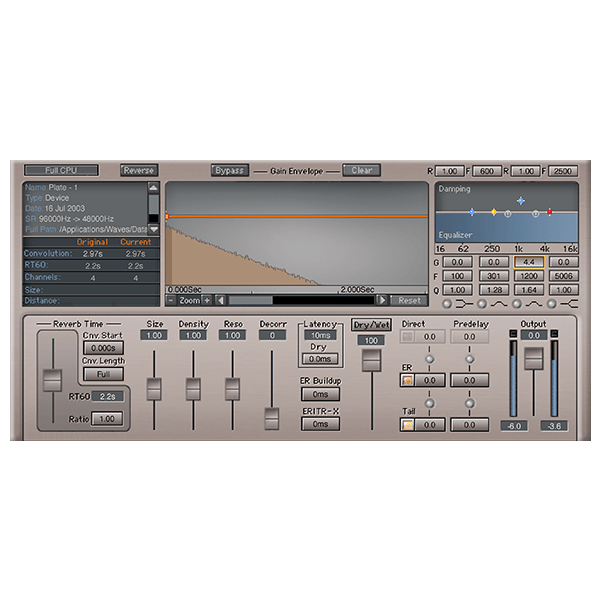Screen dimensions: 600x600
Task: Click the Reso slider handle
Action: tap(232, 389)
